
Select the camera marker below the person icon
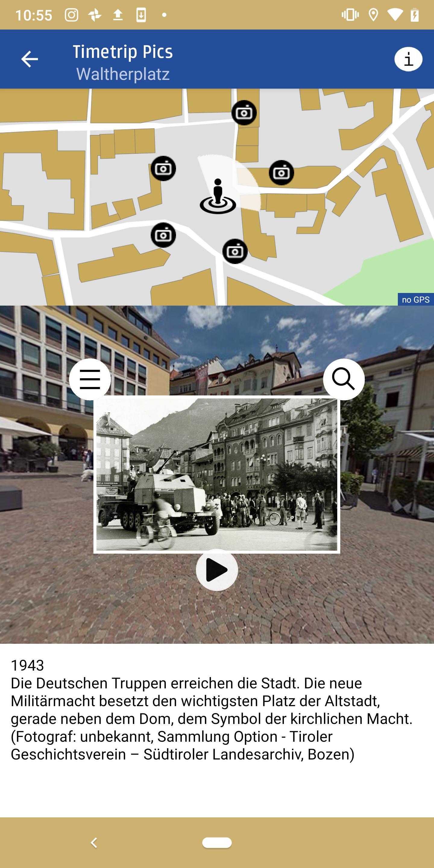coord(235,251)
